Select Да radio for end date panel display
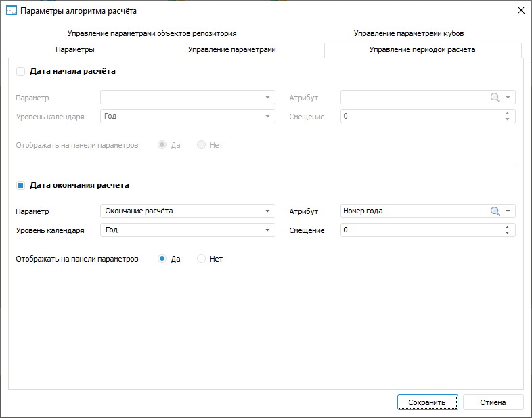532x418 pixels. [x=162, y=259]
